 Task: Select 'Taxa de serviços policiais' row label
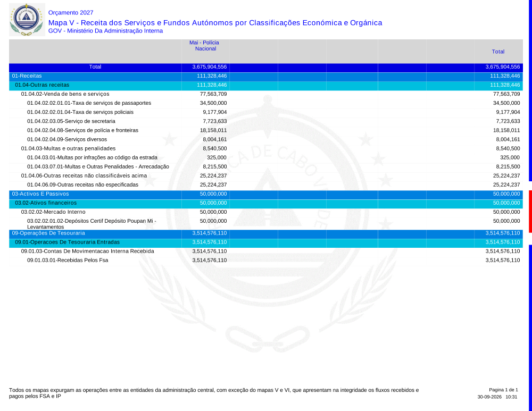coord(80,112)
